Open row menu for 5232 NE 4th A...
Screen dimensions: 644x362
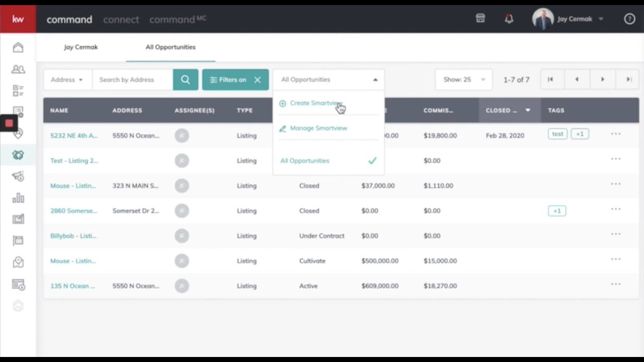[x=616, y=134]
